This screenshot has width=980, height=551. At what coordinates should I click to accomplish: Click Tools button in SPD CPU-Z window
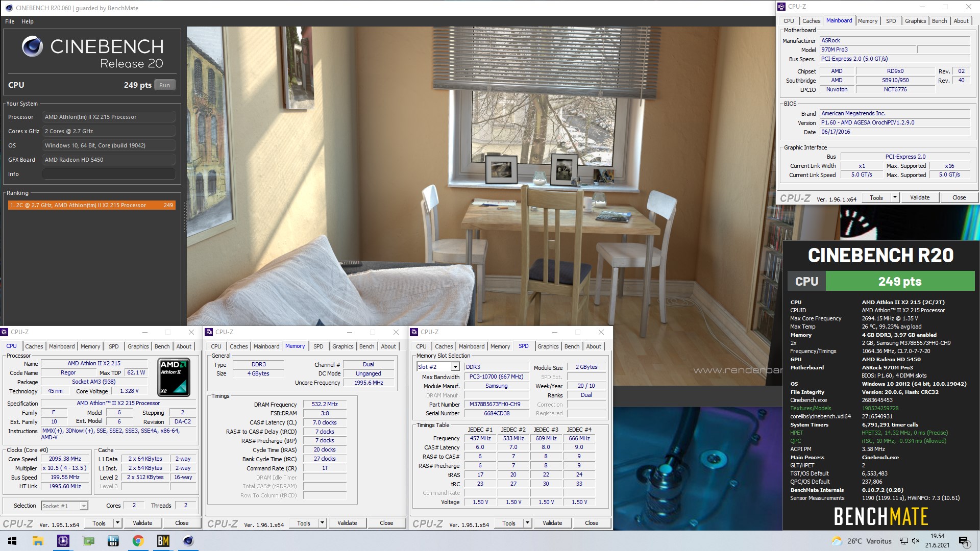pos(509,523)
